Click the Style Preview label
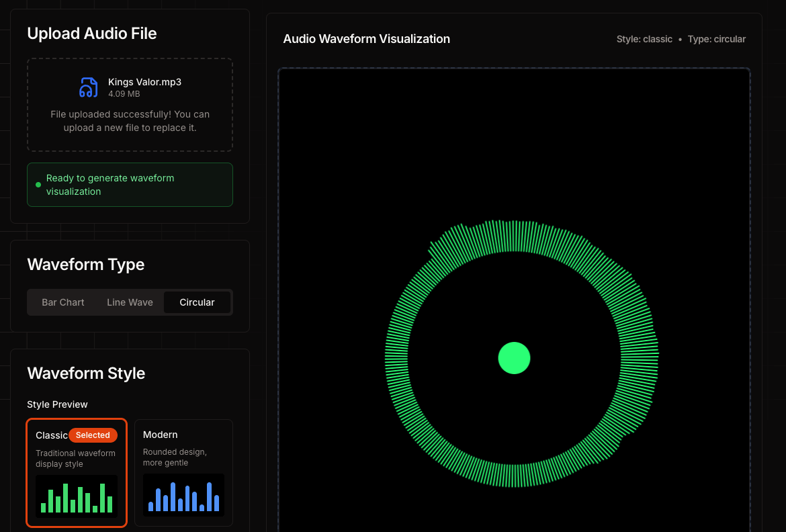The width and height of the screenshot is (786, 532). (x=57, y=404)
